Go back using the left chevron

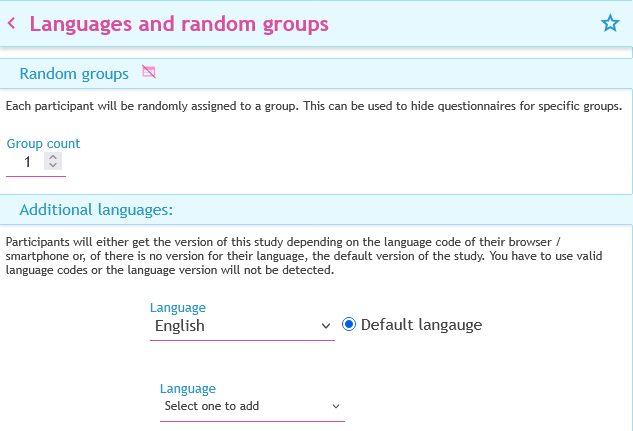tap(11, 23)
